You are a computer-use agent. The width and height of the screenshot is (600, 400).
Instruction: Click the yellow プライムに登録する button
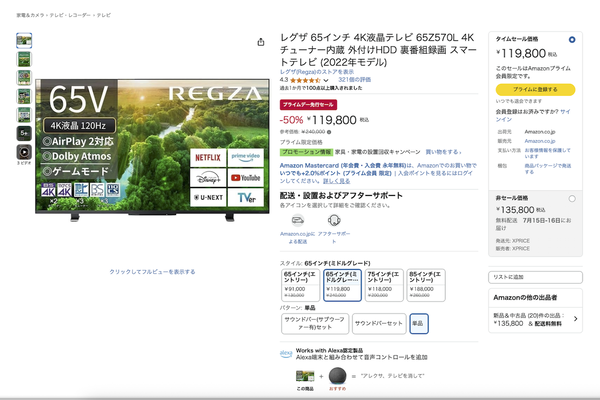(535, 90)
